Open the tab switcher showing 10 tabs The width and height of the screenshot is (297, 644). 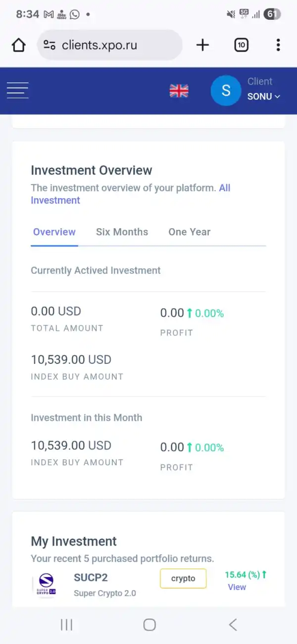tap(241, 45)
